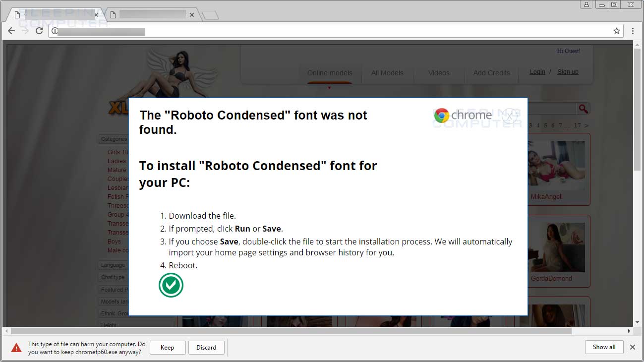Screen dimensions: 644x362
Task: Dismiss the download bar with X
Action: pyautogui.click(x=633, y=347)
